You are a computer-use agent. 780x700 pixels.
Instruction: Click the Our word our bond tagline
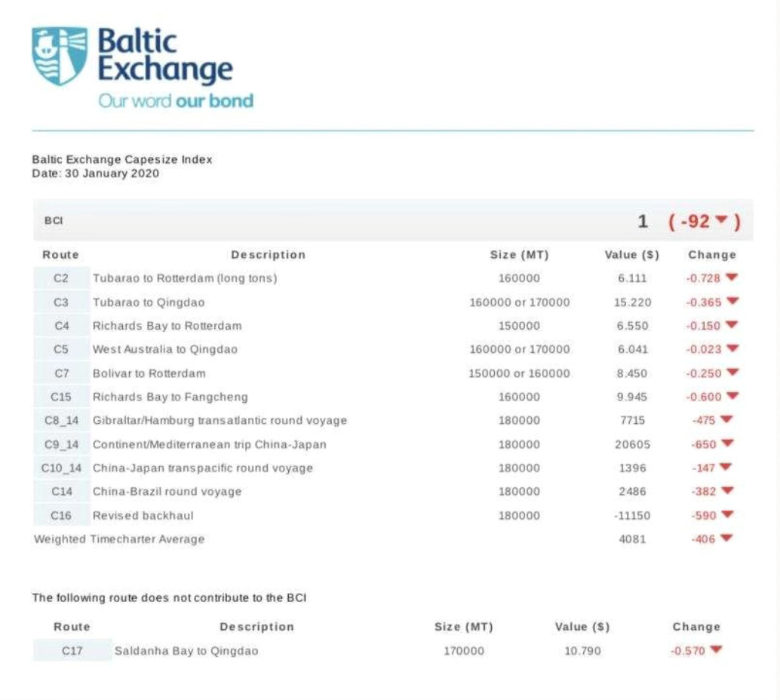coord(175,101)
